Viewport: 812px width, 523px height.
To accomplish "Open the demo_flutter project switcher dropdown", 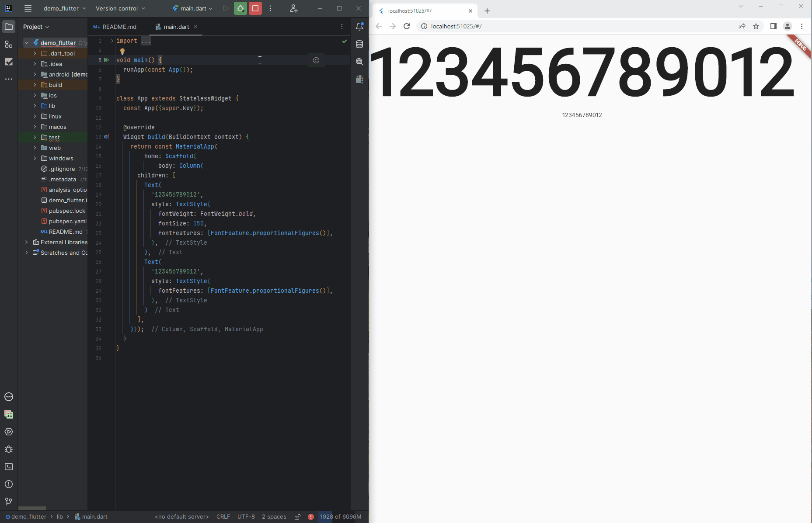I will point(61,8).
